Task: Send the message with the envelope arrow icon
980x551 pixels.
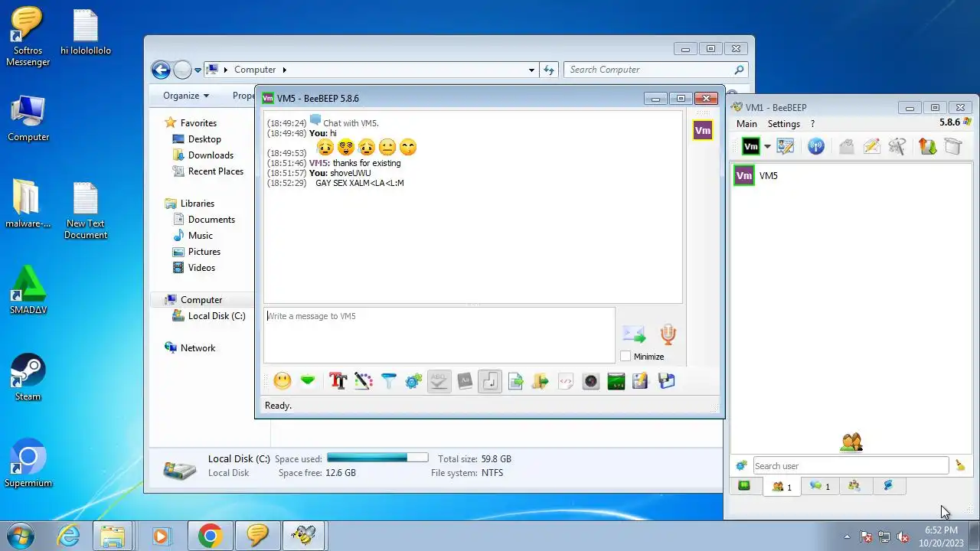Action: [634, 334]
